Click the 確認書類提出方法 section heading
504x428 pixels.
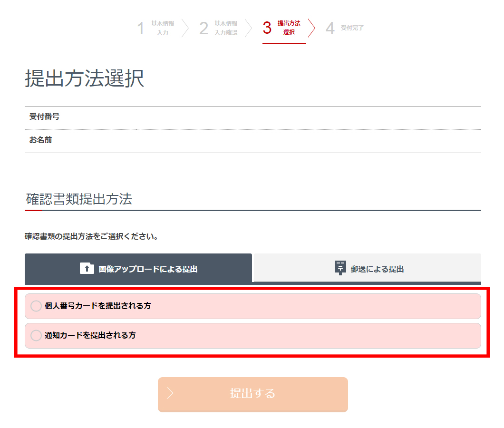coord(79,199)
